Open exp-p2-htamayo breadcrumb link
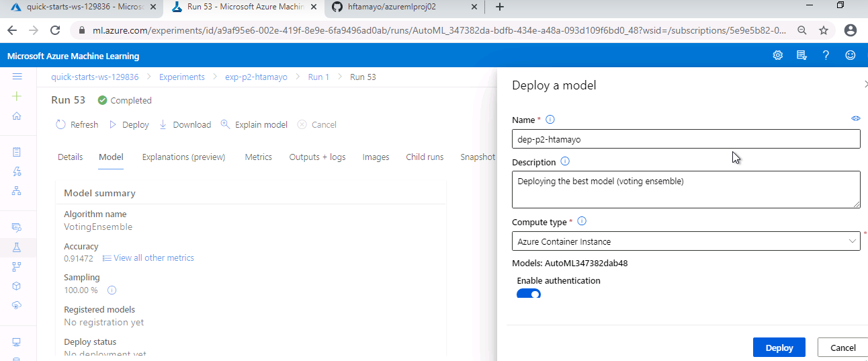The height and width of the screenshot is (361, 868). (x=256, y=77)
